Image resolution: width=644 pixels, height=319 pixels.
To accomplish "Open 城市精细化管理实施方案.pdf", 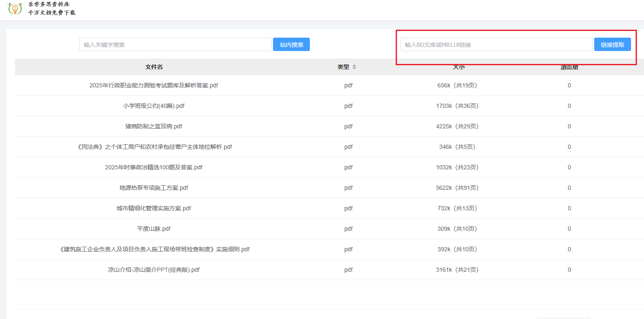I will (154, 209).
